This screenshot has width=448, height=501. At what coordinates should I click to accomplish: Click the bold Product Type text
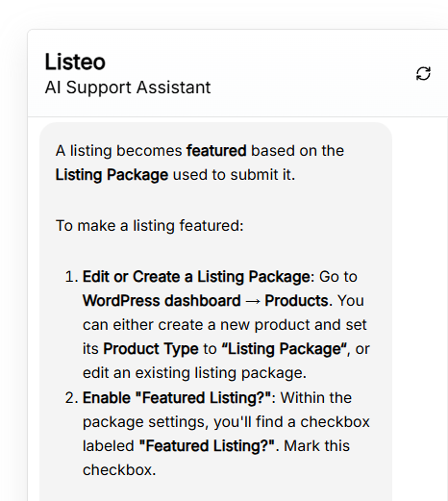(x=151, y=349)
